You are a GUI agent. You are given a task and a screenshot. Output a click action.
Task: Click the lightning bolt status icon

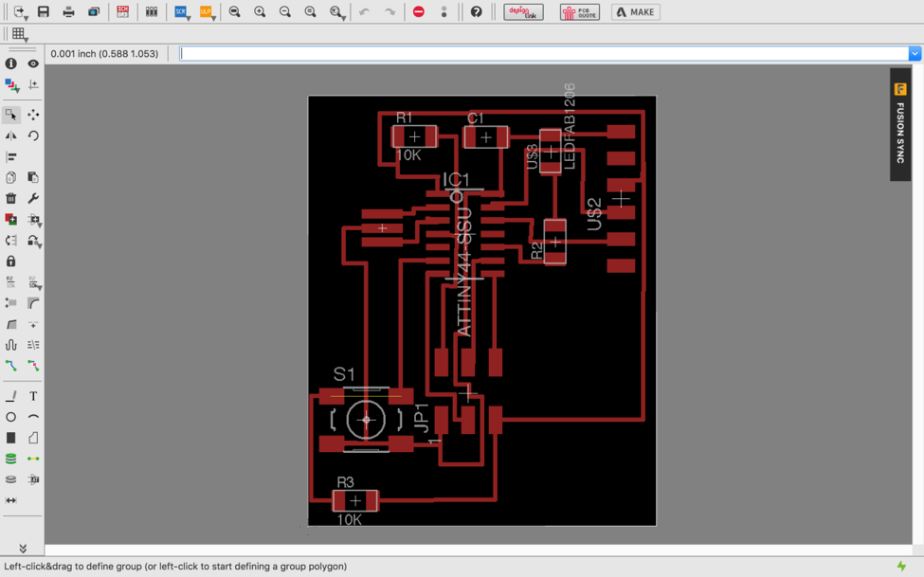point(901,566)
